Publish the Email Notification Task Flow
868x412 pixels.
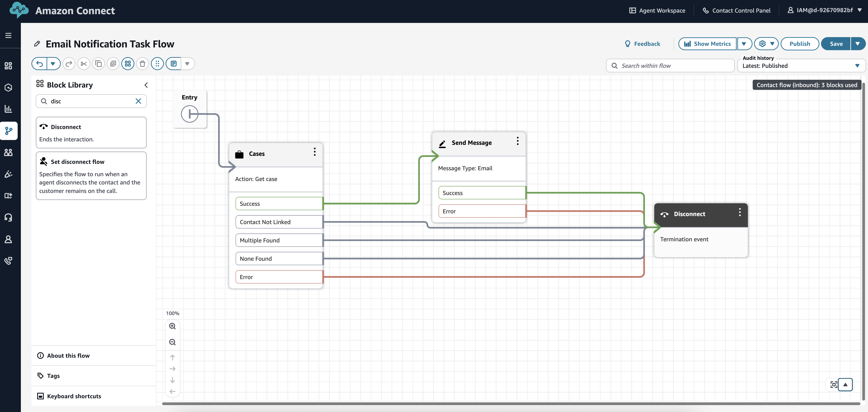[x=800, y=44]
